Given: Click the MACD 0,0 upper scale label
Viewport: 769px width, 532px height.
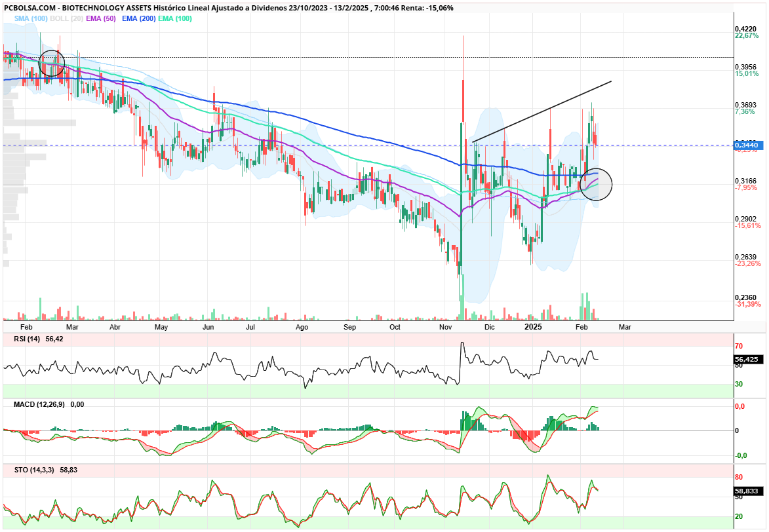Looking at the screenshot, I should [x=739, y=406].
